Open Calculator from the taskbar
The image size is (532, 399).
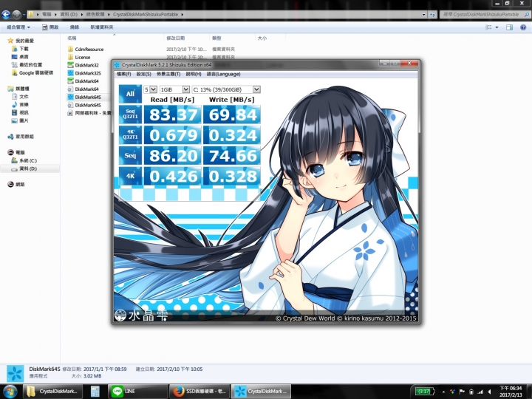(x=95, y=391)
